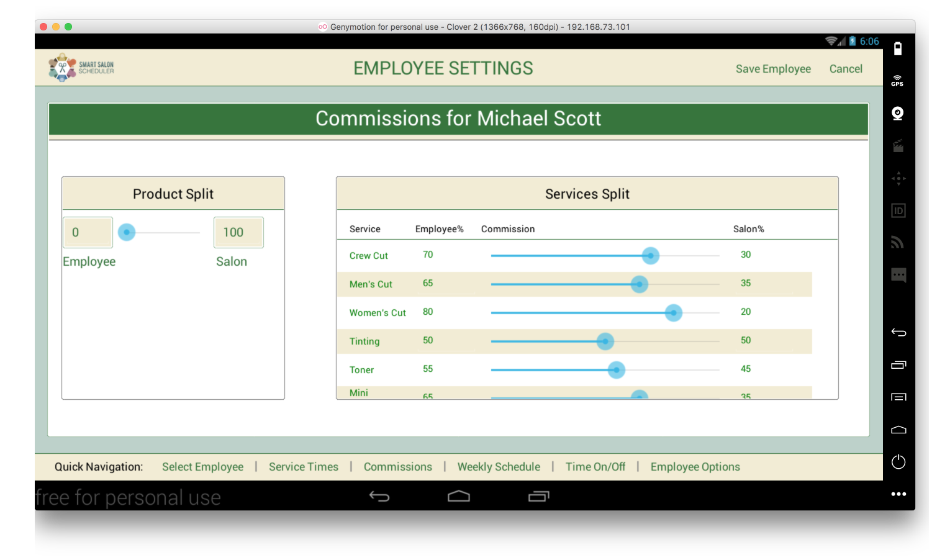Click the Salon product split value field

(238, 232)
